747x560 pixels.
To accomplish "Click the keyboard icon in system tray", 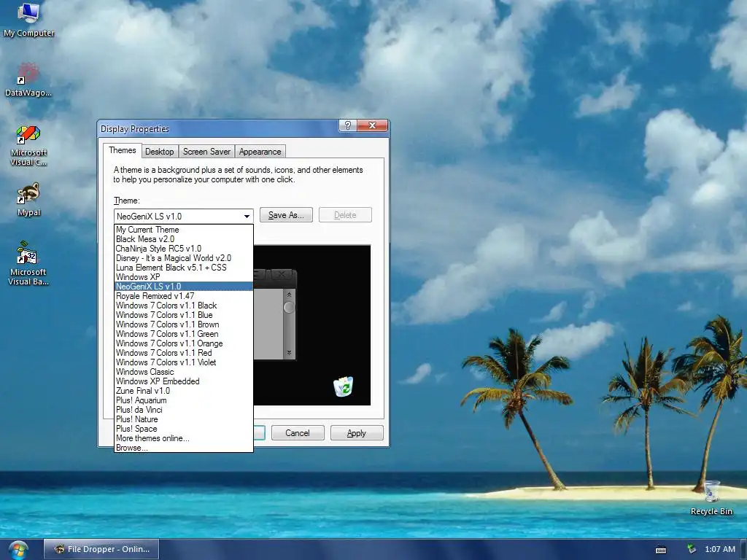I will tap(661, 550).
